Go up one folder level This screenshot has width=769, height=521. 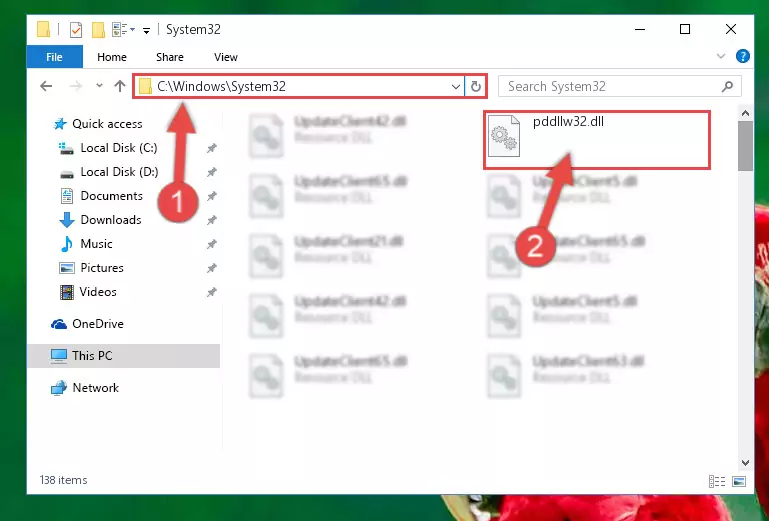120,86
